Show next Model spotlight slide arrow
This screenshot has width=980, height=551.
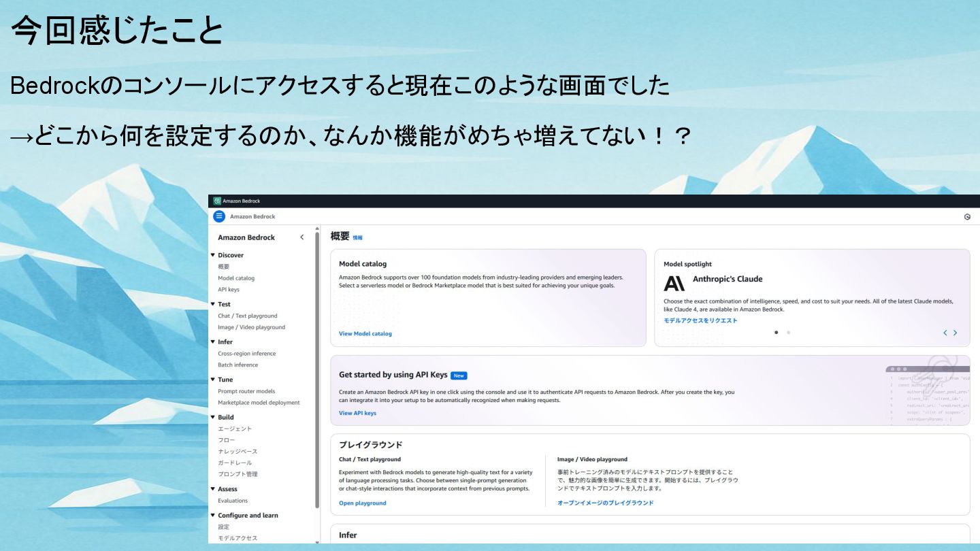(955, 333)
